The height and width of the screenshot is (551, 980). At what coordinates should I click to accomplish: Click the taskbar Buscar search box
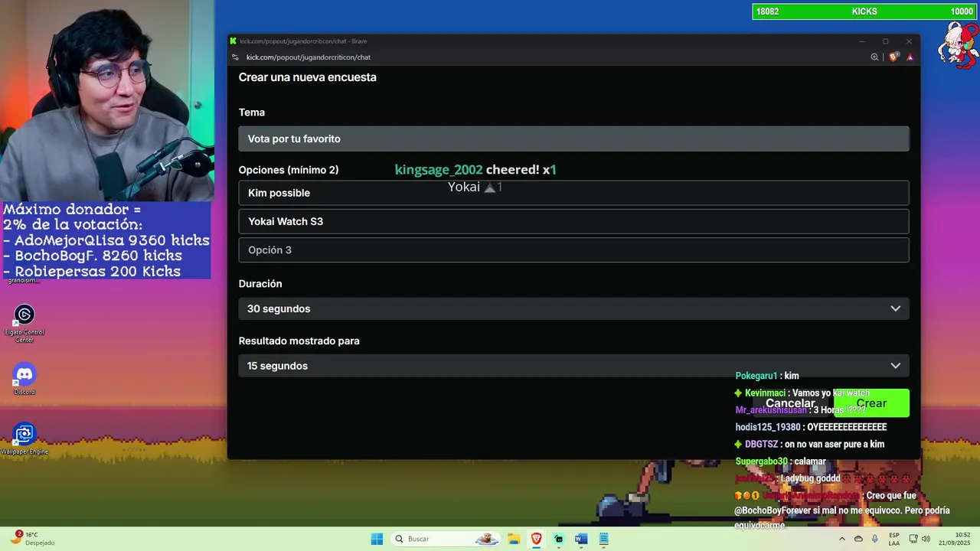[446, 539]
